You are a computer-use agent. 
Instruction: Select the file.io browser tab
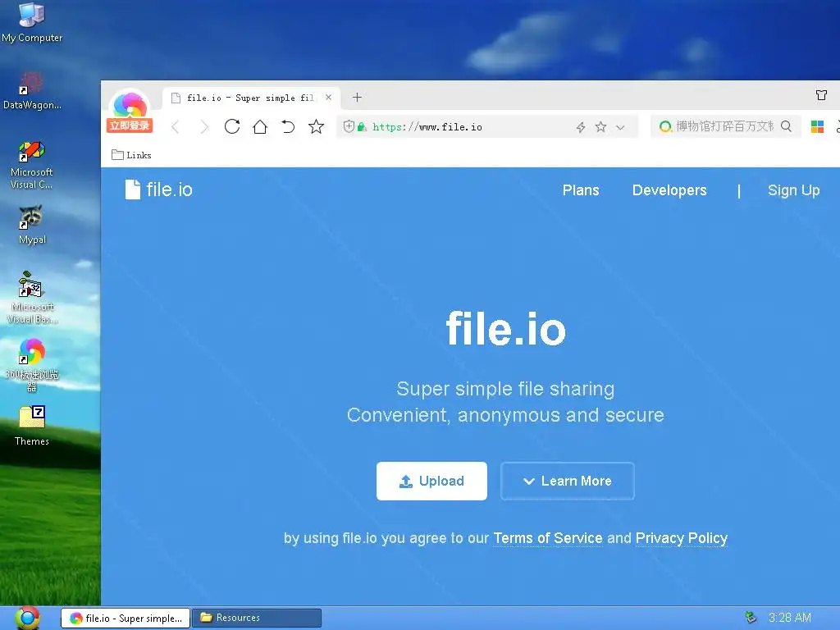point(251,98)
